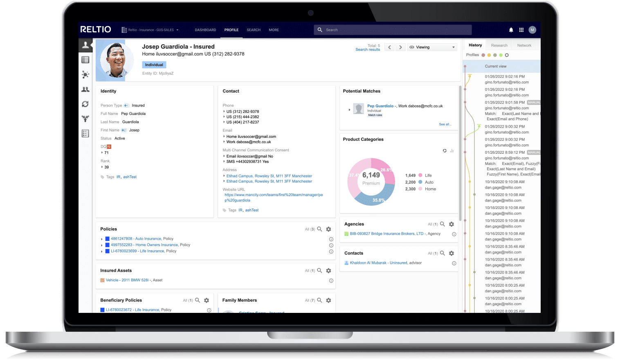The height and width of the screenshot is (364, 620).
Task: Search within the Policies panel
Action: pos(319,229)
